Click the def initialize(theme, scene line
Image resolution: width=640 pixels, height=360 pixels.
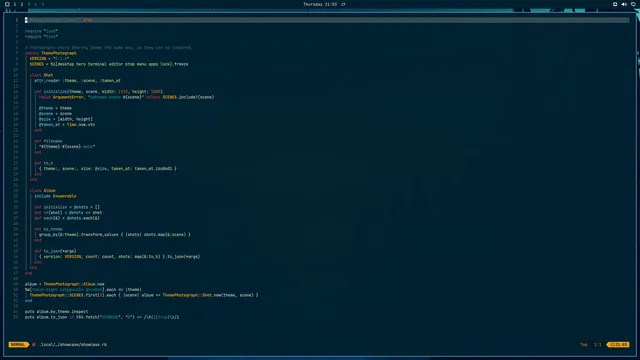point(98,91)
